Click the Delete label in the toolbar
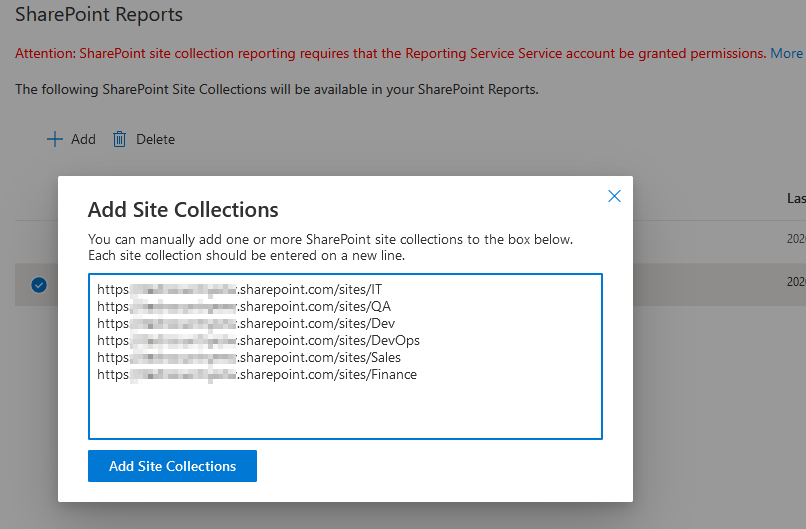The image size is (806, 529). [x=155, y=139]
